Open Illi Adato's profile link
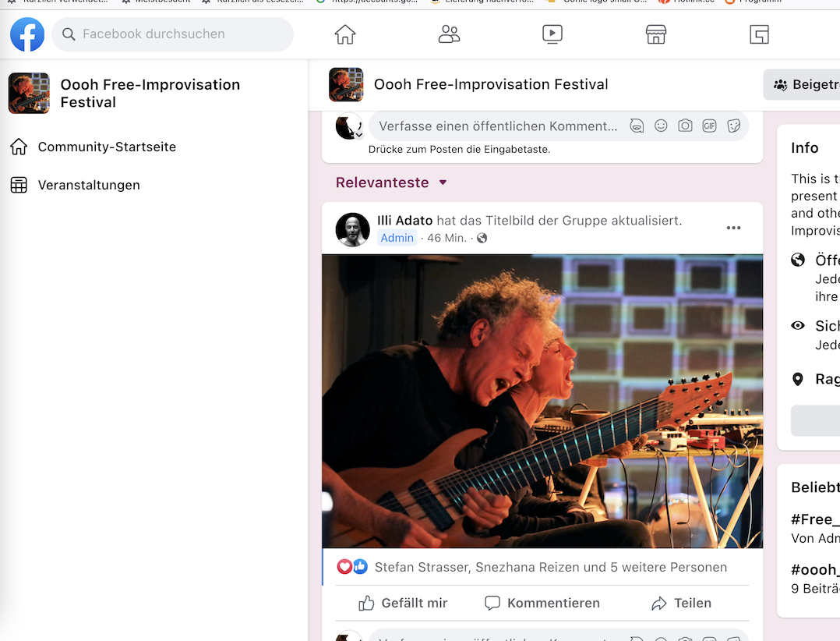The width and height of the screenshot is (840, 641). 404,220
